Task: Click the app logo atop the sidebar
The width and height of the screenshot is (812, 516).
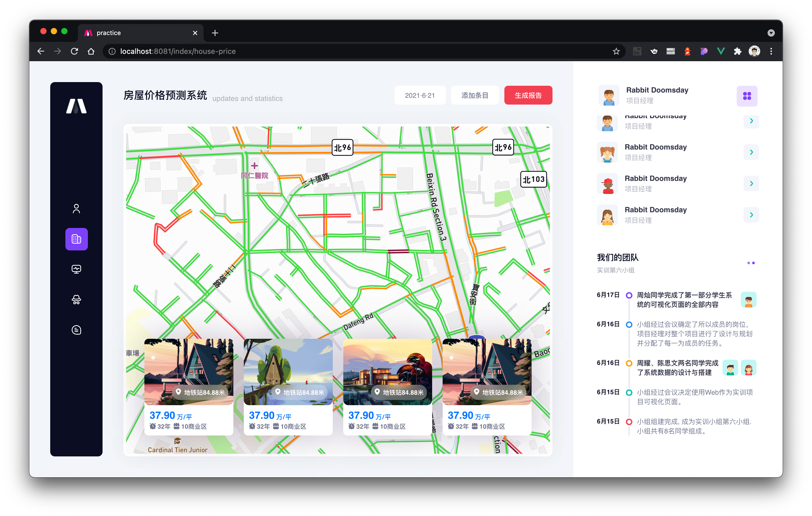Action: (76, 106)
